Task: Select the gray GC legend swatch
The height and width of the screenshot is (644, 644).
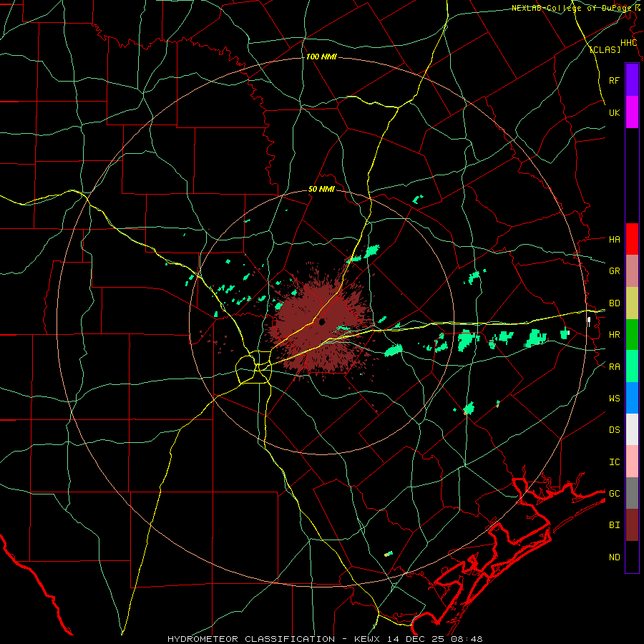Action: point(632,493)
